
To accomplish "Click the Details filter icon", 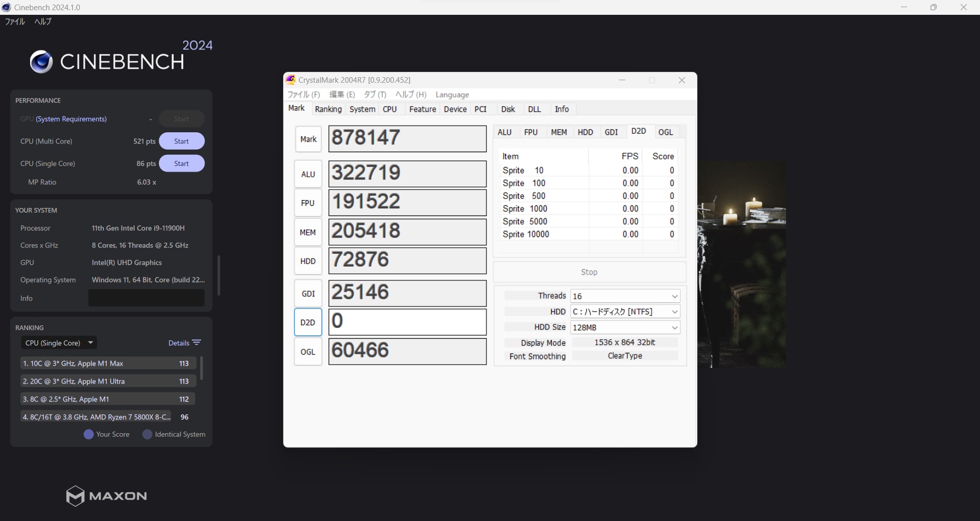I will coord(197,343).
